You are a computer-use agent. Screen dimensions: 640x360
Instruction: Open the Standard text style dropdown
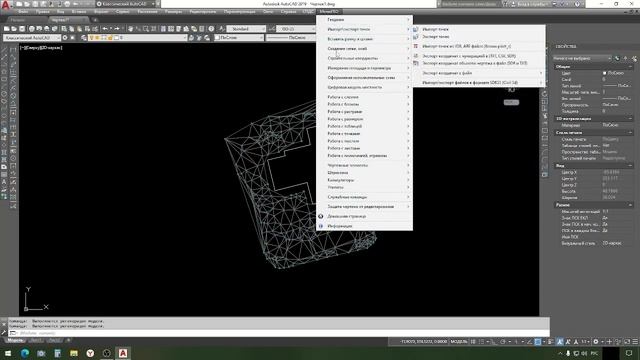coord(246,29)
